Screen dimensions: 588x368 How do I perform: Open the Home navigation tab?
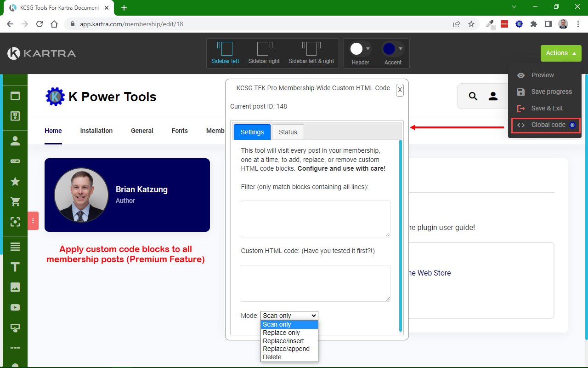(53, 131)
